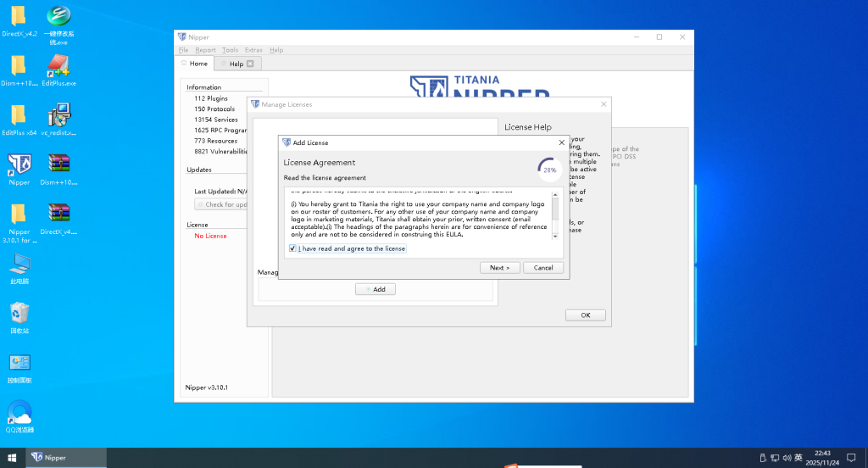
Task: Switch to the Home tab
Action: click(194, 64)
